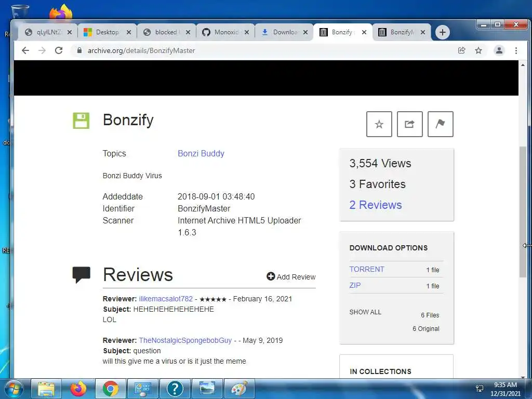
Task: Switch to the last Bonzify tab
Action: [x=402, y=32]
